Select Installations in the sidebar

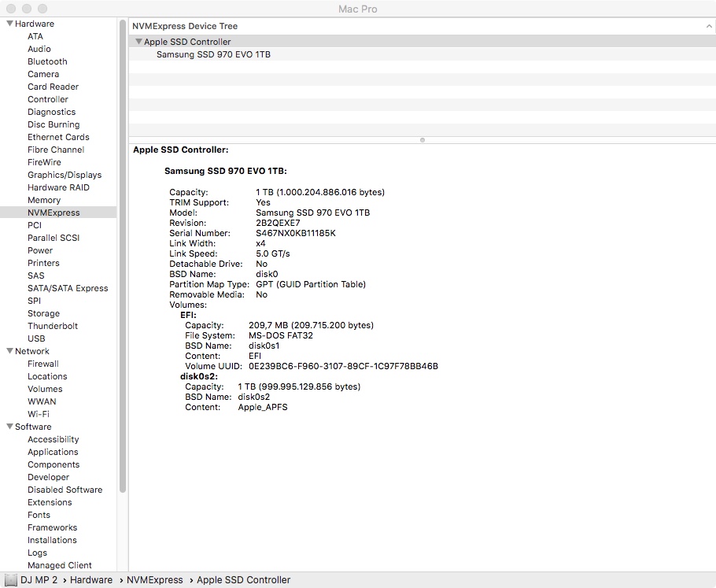52,540
